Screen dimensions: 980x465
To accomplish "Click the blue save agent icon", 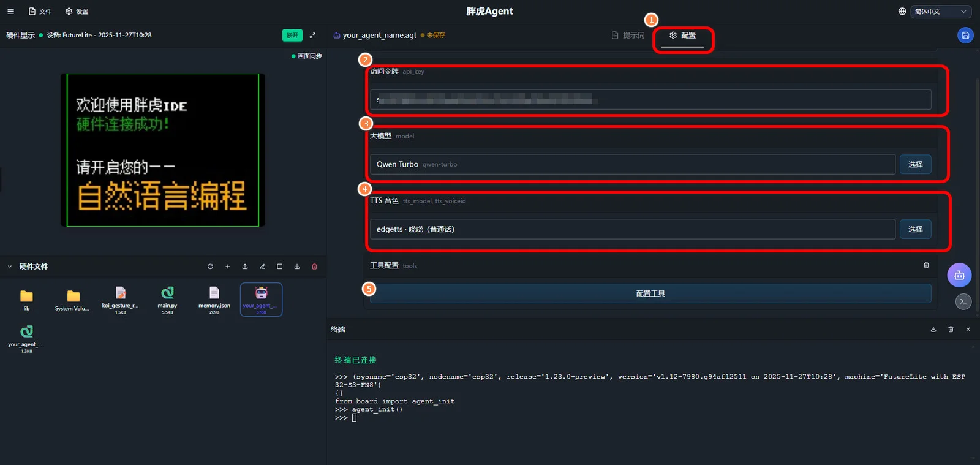I will tap(965, 36).
